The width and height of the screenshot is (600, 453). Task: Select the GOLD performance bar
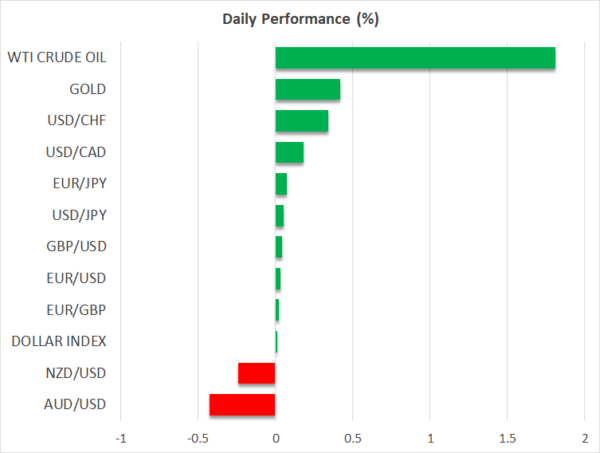pyautogui.click(x=308, y=90)
